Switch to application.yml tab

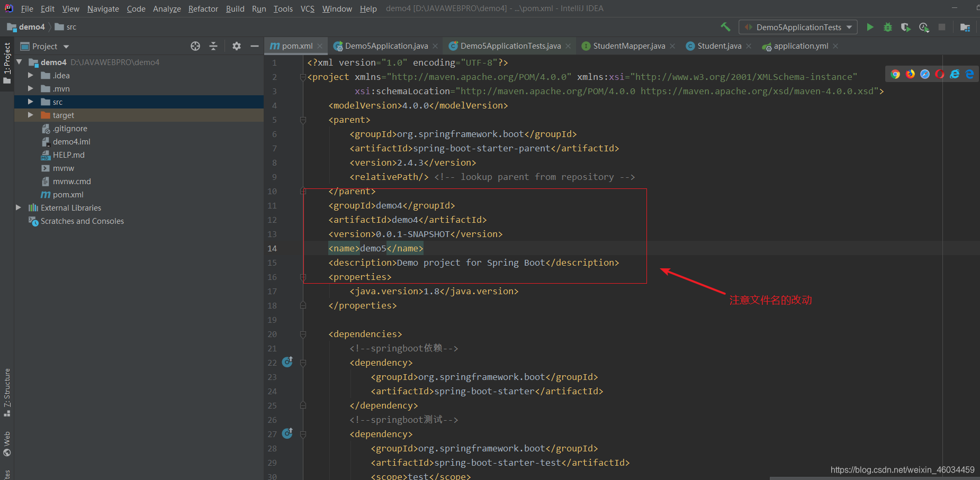tap(801, 46)
